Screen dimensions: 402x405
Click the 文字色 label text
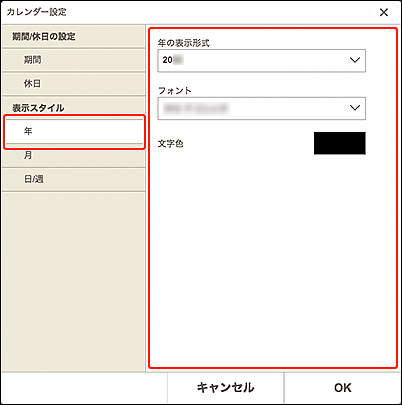170,144
